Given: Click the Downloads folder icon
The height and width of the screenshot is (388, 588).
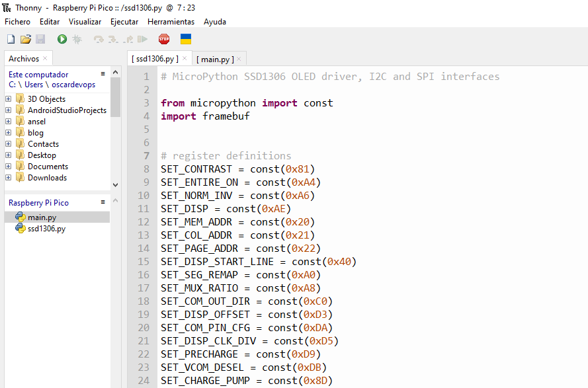Looking at the screenshot, I should [x=21, y=178].
